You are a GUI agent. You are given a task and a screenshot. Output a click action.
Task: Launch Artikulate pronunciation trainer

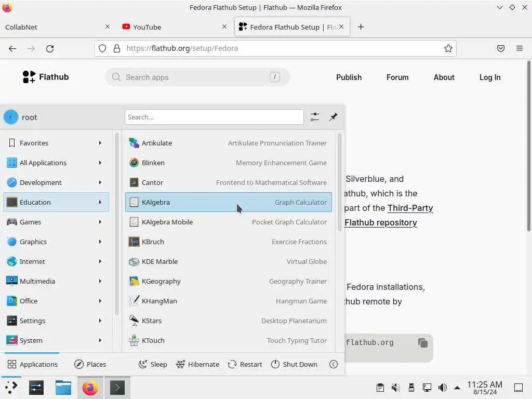point(229,143)
